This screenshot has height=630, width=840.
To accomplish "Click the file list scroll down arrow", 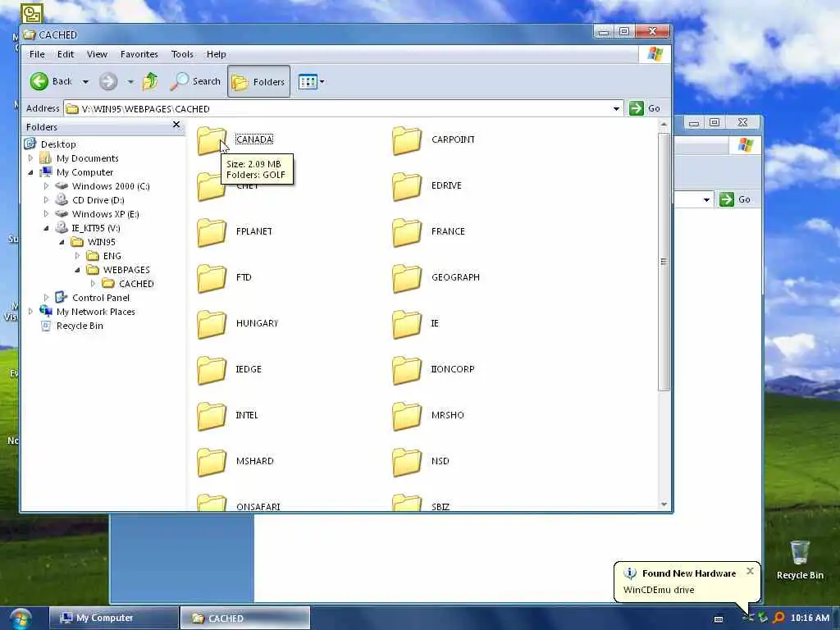I will (x=664, y=504).
